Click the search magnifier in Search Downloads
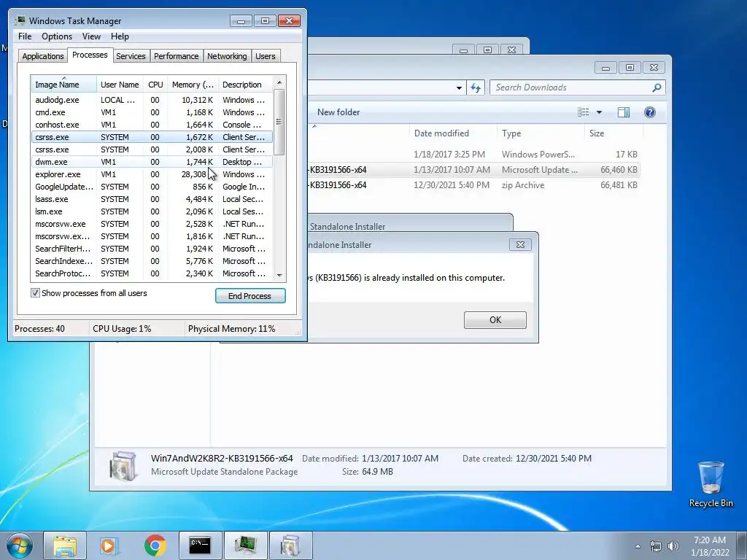This screenshot has height=560, width=747. point(657,87)
